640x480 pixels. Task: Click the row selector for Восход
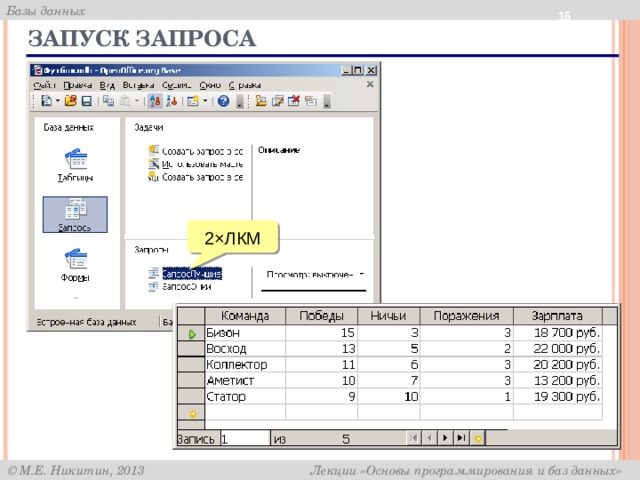coord(191,349)
